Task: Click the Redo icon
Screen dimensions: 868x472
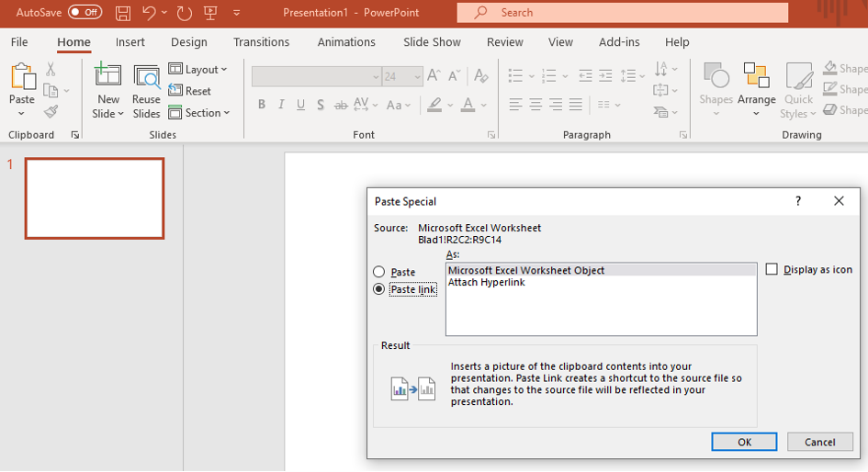Action: [185, 13]
